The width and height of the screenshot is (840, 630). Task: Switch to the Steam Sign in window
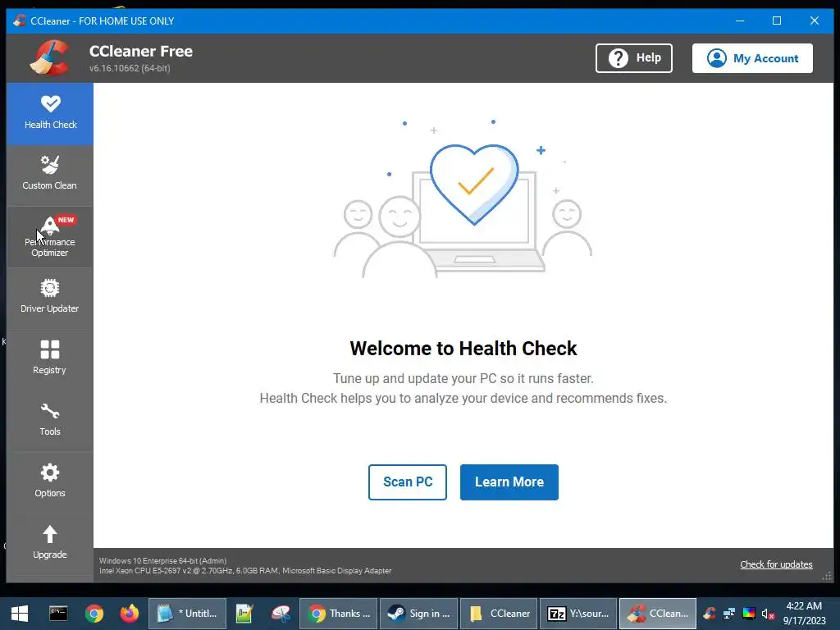pyautogui.click(x=419, y=614)
